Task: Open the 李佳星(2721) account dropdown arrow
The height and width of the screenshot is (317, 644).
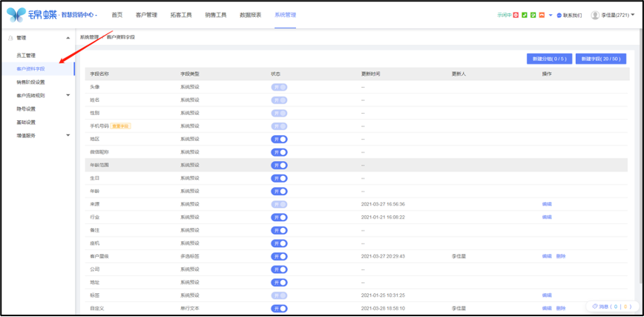Action: (x=632, y=15)
